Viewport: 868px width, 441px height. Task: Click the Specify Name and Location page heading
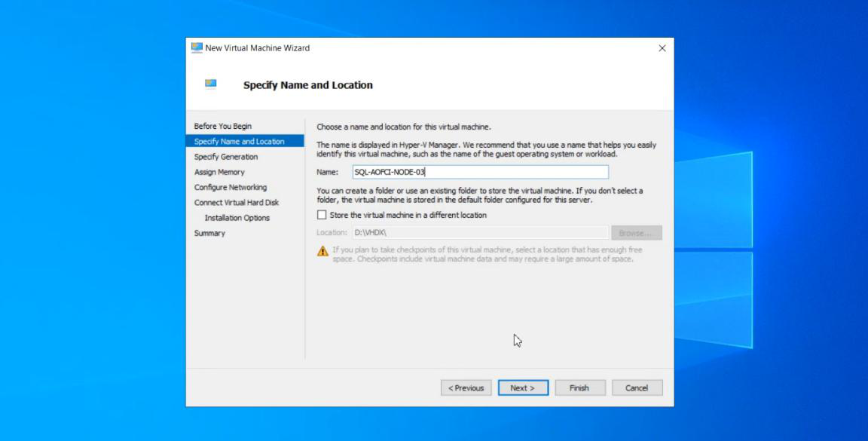tap(307, 85)
